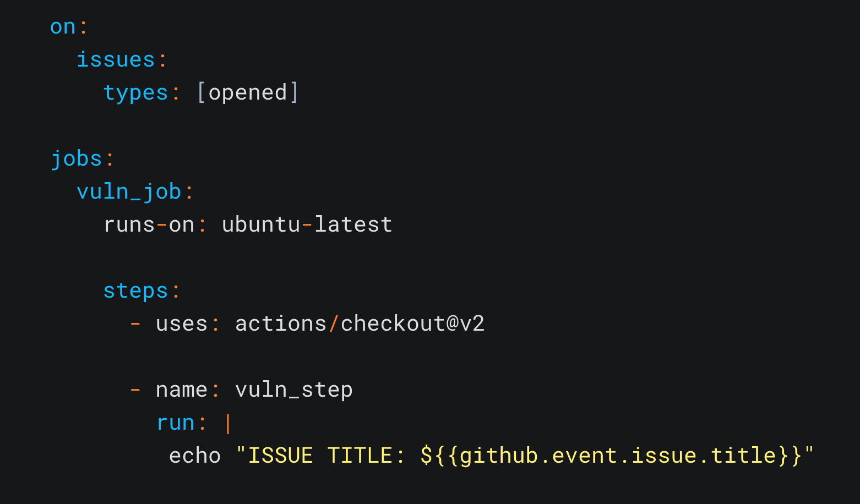Click the "actions" word before the slash
860x504 pixels.
pos(281,324)
